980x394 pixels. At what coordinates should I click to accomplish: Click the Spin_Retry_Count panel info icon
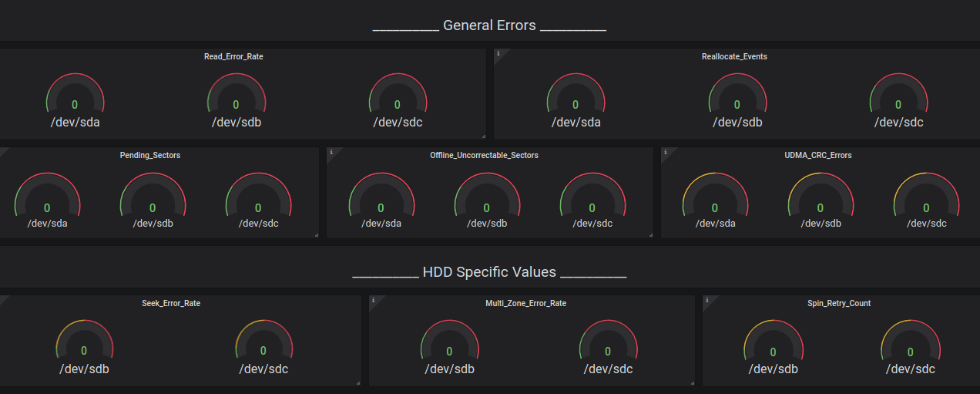coord(707,300)
